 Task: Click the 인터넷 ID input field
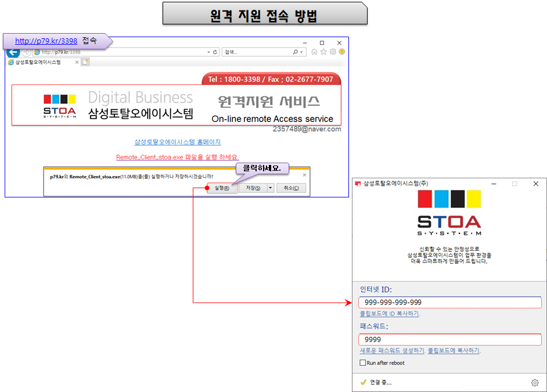450,303
